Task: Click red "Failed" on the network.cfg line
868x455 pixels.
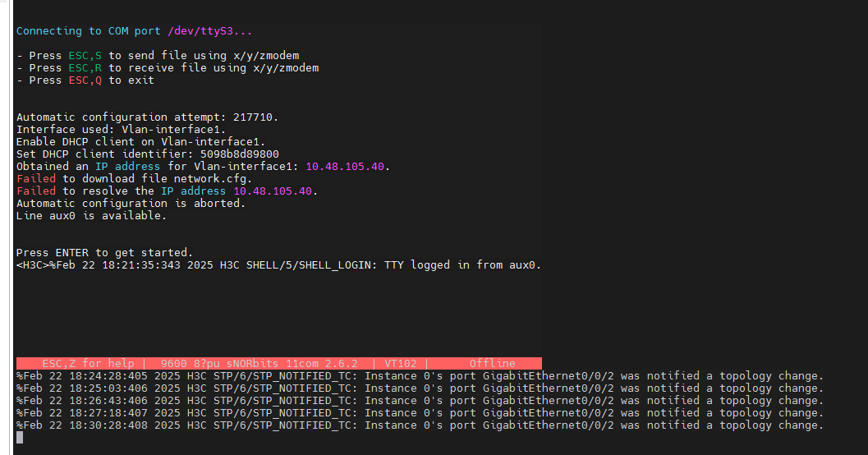Action: (36, 179)
